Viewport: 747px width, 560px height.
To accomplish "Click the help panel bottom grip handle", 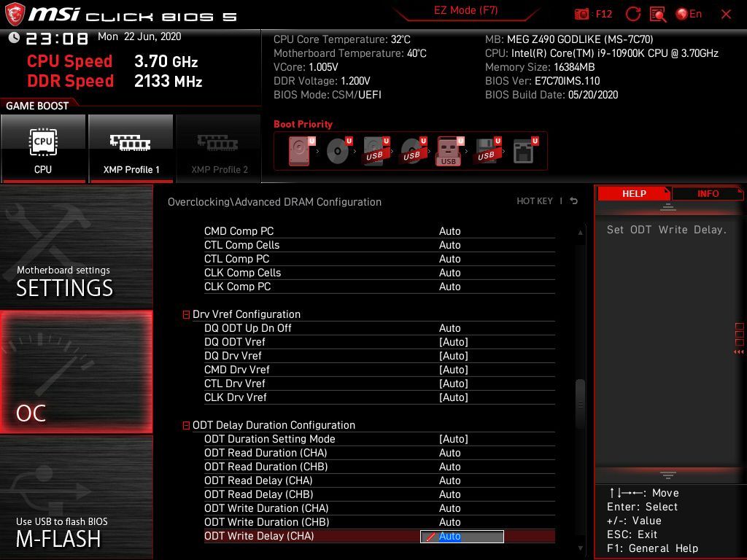I will click(x=668, y=475).
